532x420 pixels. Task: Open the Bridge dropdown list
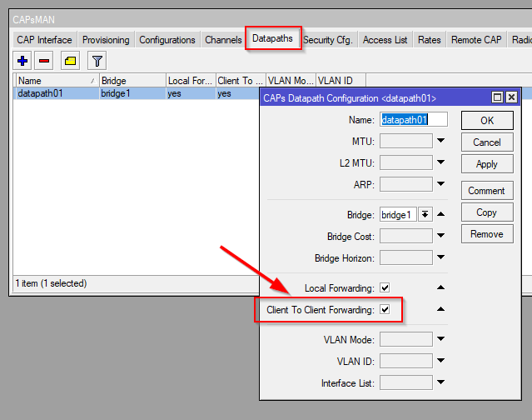tap(425, 214)
